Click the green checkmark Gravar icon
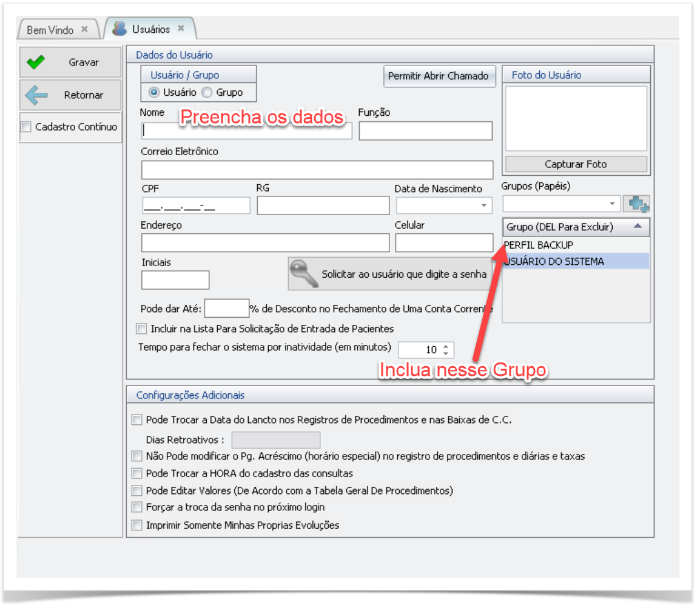Viewport: 700px width, 608px height. coord(36,62)
